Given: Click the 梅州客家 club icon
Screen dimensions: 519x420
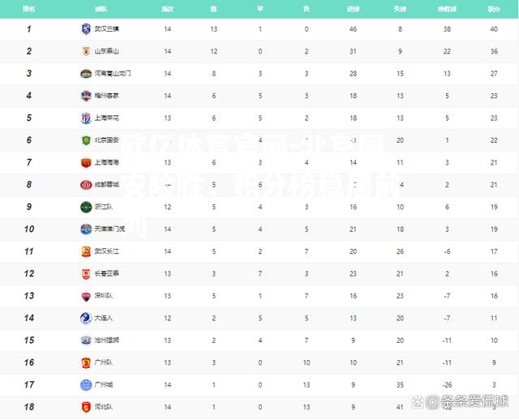Looking at the screenshot, I should [86, 96].
